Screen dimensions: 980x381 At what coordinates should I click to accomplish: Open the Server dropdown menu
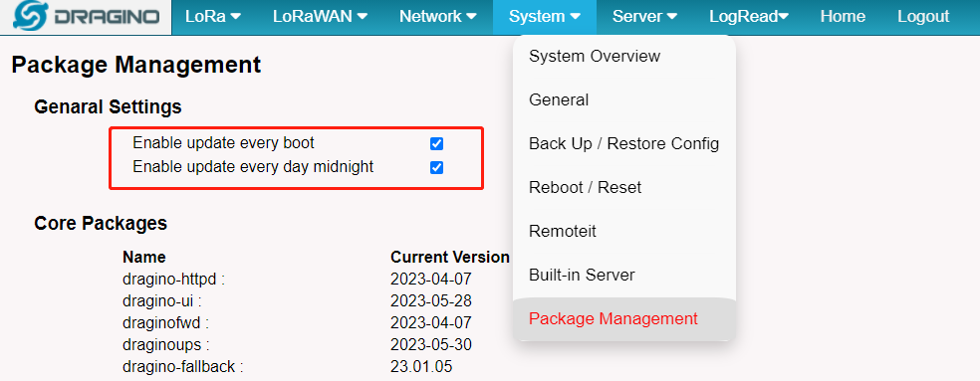click(645, 17)
